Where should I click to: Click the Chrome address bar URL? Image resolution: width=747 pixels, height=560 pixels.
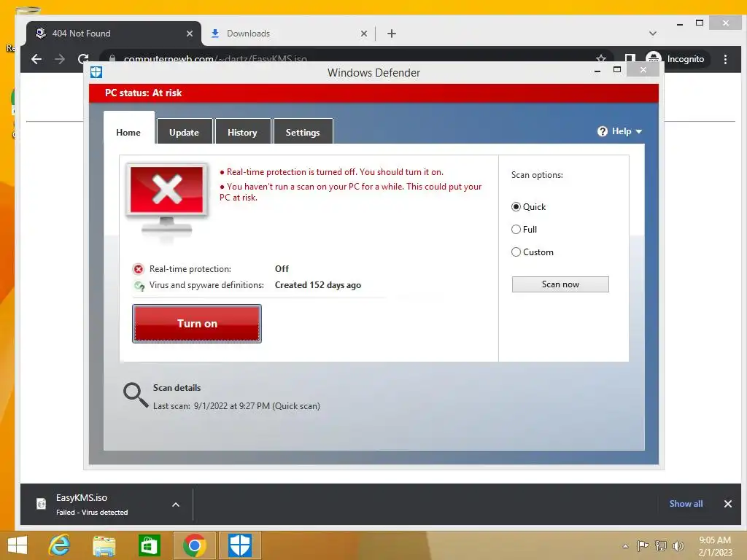point(215,59)
